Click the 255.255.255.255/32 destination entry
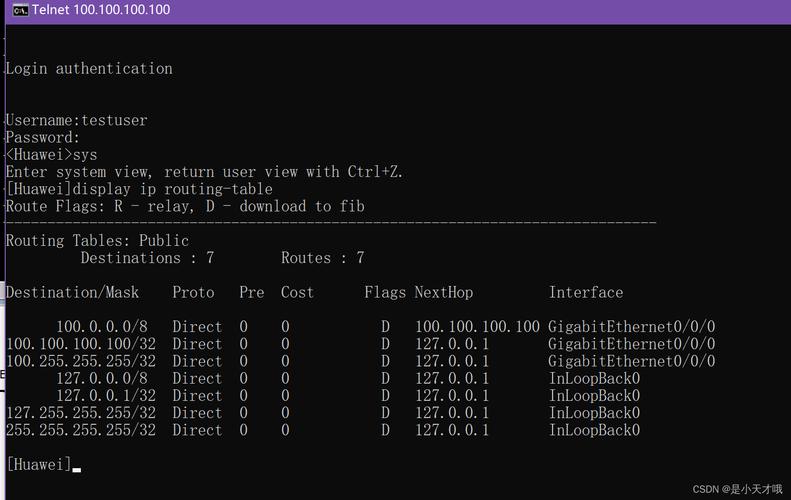The width and height of the screenshot is (791, 500). pyautogui.click(x=81, y=430)
